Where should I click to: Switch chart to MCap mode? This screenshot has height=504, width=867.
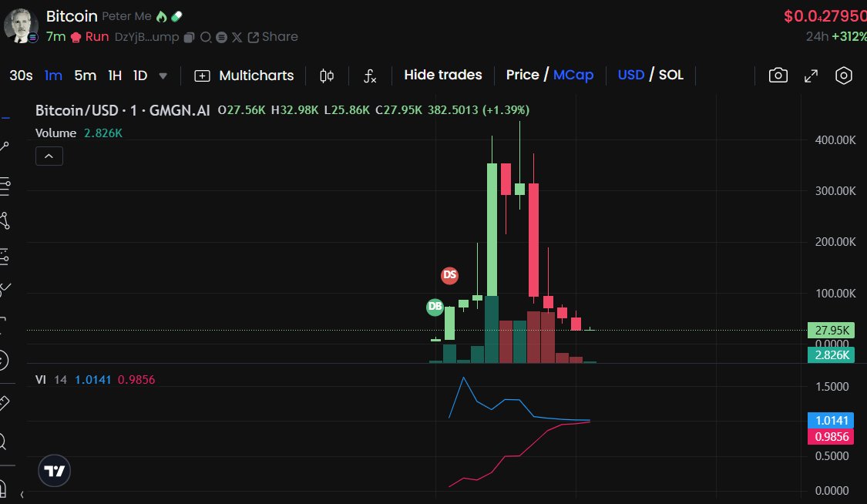(573, 75)
